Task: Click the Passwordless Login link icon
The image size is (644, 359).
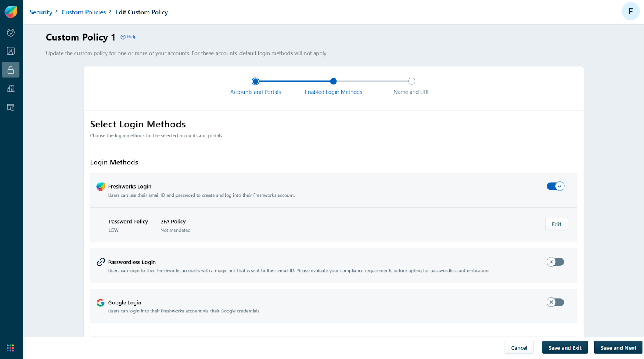Action: pos(101,262)
